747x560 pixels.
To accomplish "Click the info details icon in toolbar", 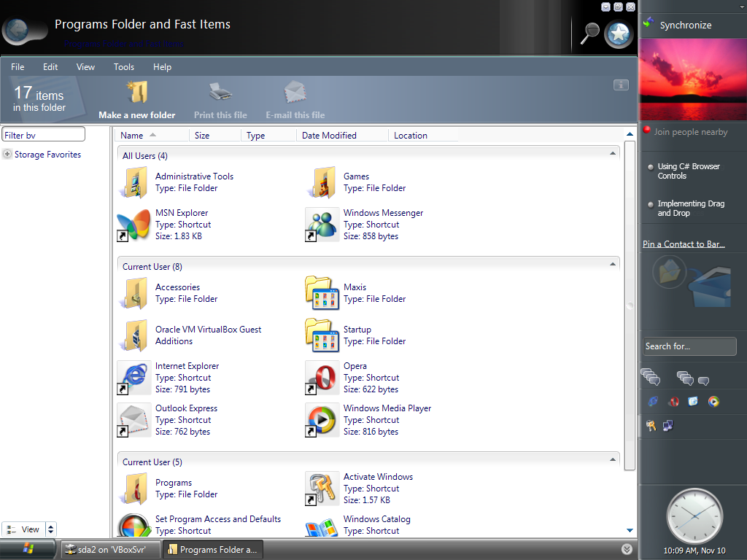I will pos(621,85).
